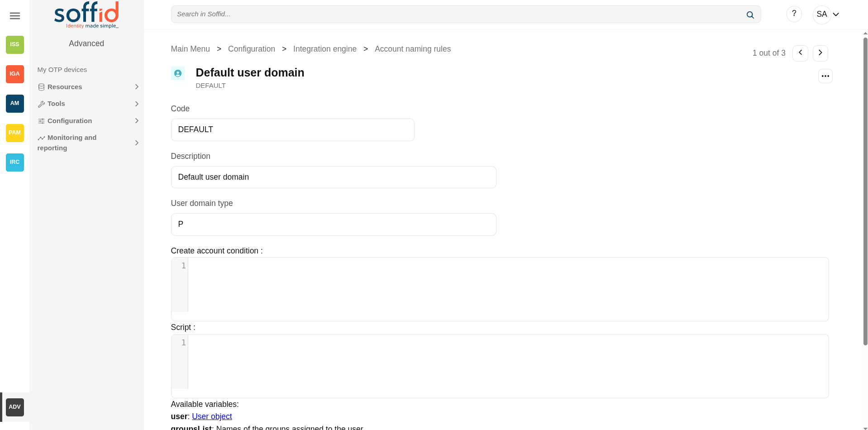Image resolution: width=868 pixels, height=430 pixels.
Task: Click the User domain type field
Action: point(334,225)
